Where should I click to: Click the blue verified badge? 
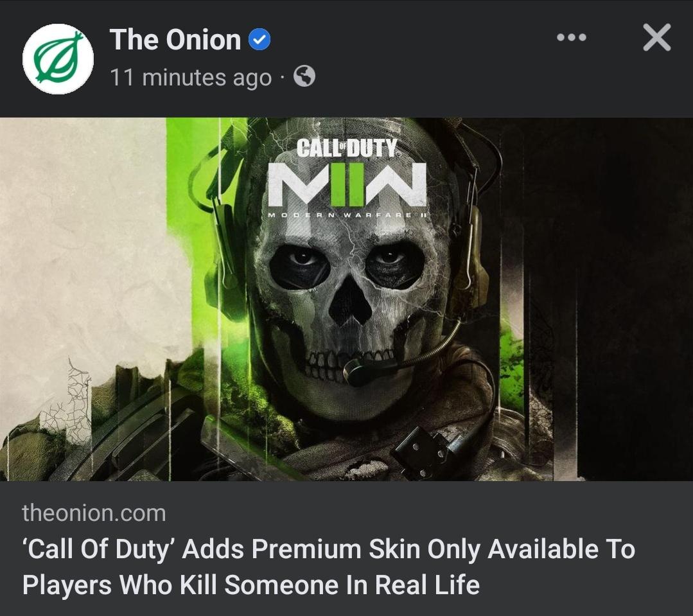pyautogui.click(x=259, y=39)
